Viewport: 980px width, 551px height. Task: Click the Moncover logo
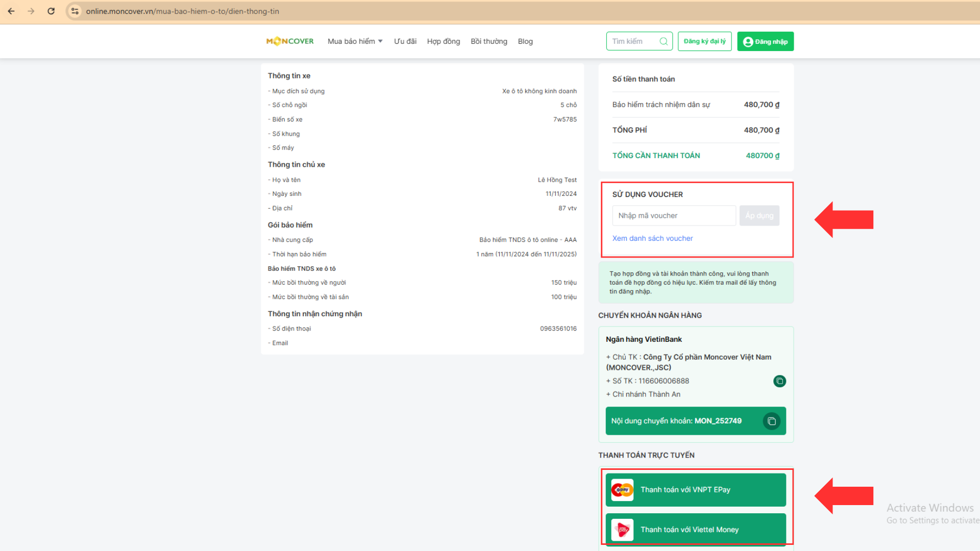[290, 41]
